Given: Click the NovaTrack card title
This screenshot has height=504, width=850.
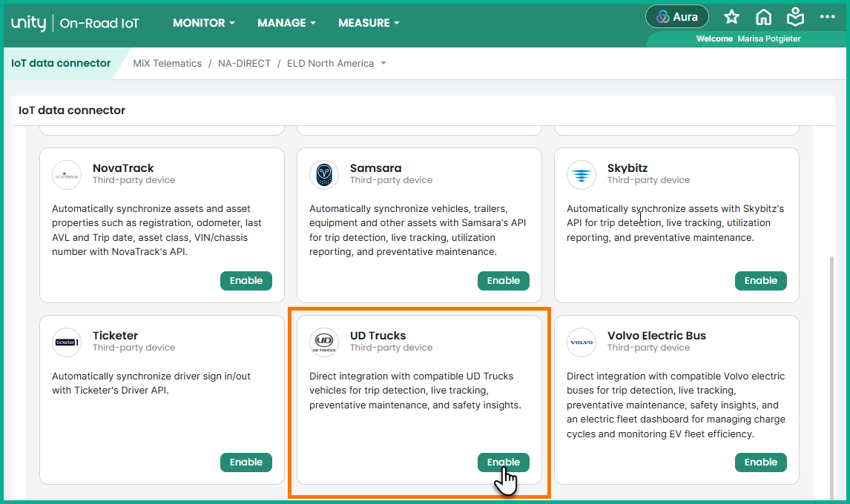Looking at the screenshot, I should click(123, 168).
